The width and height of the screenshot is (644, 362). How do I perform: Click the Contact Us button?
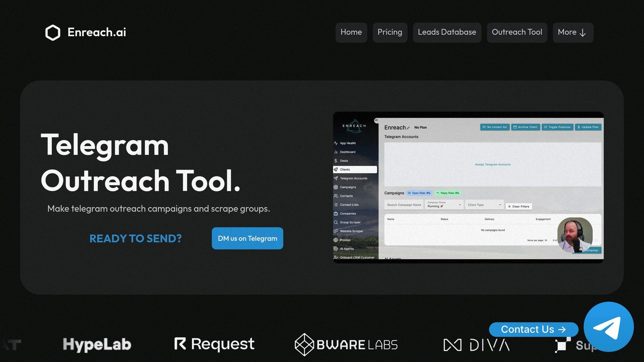pos(533,329)
